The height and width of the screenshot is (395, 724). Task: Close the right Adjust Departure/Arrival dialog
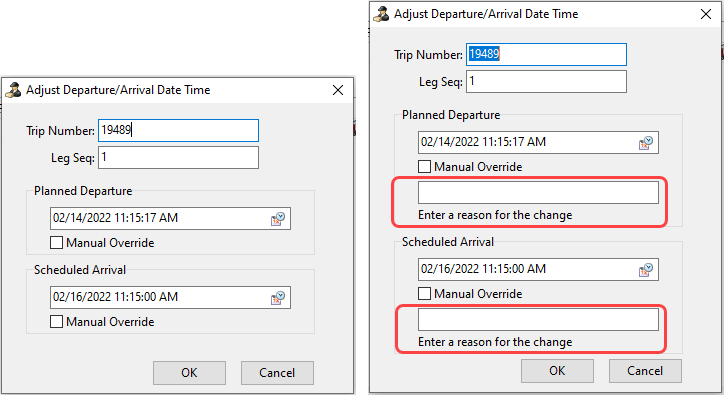(706, 14)
